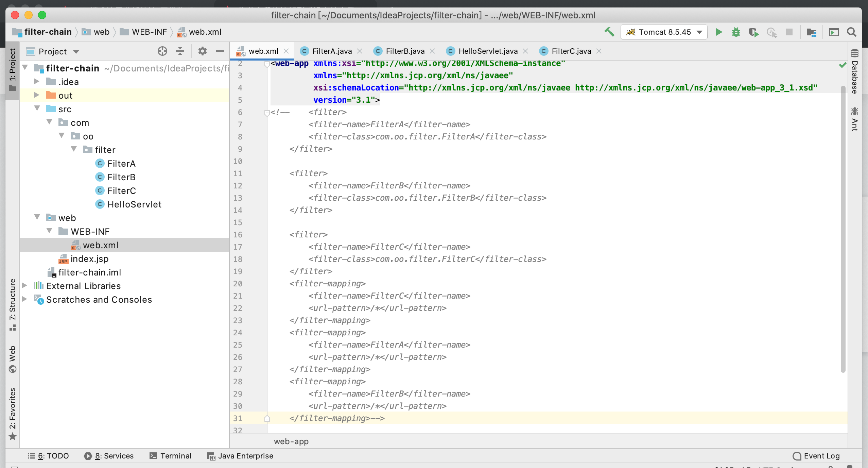This screenshot has width=868, height=468.
Task: Open the Web tool window
Action: [13, 359]
